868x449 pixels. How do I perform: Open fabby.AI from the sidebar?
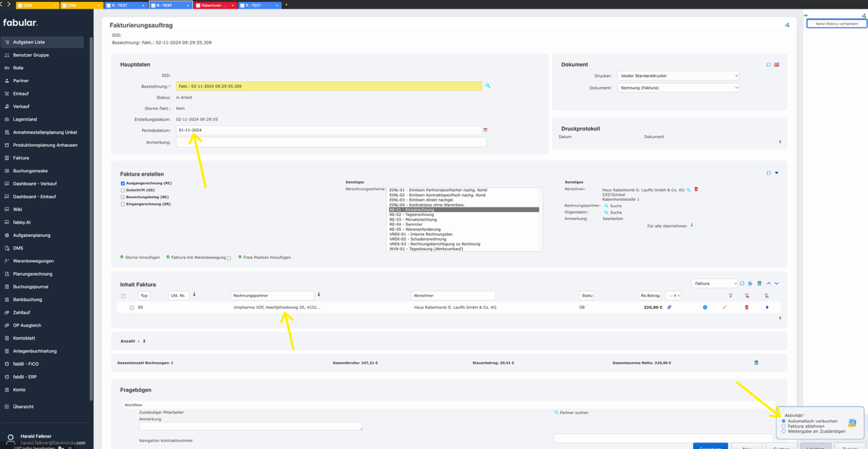21,221
